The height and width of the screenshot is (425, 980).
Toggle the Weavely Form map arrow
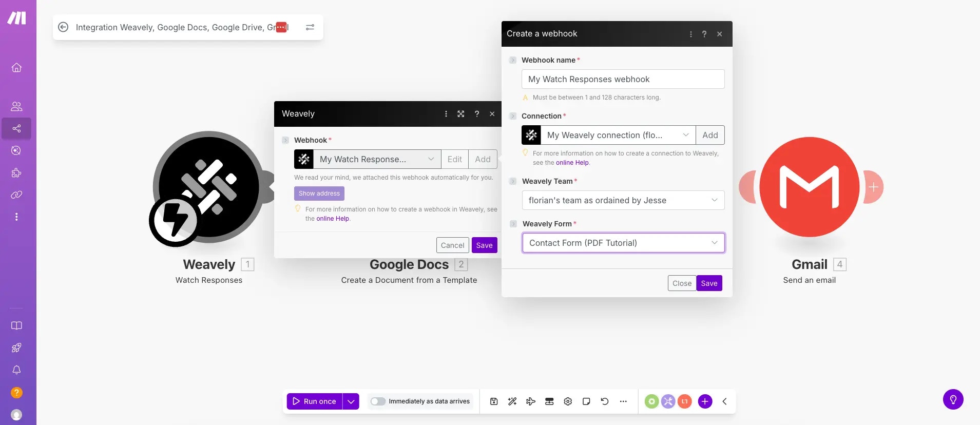tap(513, 224)
